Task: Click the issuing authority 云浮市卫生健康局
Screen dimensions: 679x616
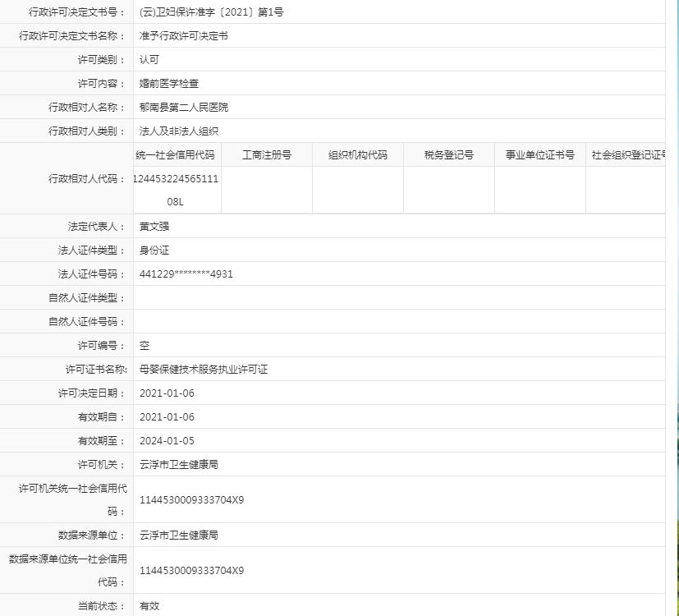Action: 177,464
